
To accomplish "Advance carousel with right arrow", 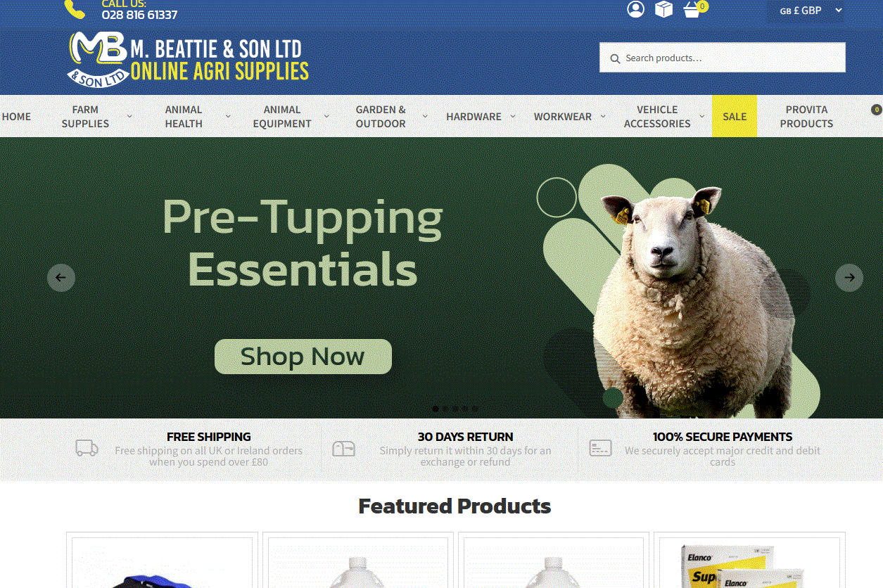I will [x=849, y=278].
